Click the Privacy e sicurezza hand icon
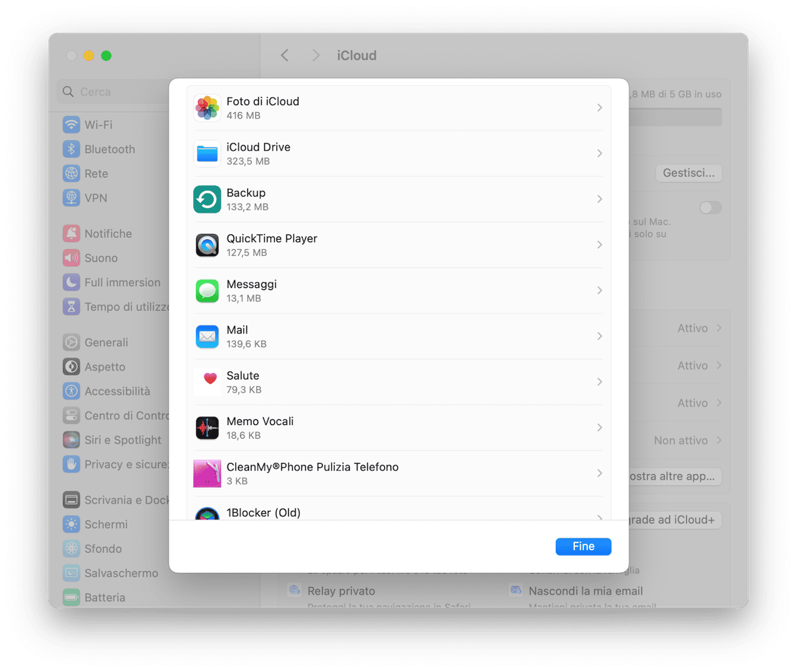Image resolution: width=797 pixels, height=672 pixels. tap(71, 464)
